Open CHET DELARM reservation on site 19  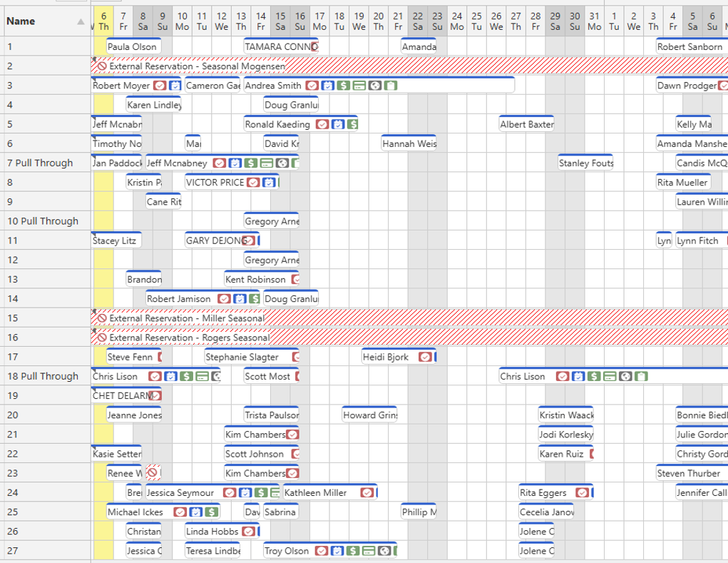126,396
